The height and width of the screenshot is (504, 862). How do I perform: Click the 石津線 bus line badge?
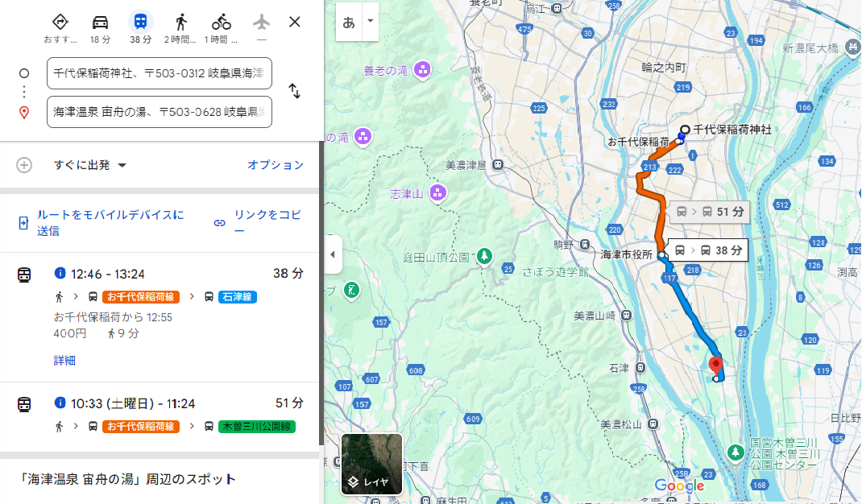[x=238, y=297]
